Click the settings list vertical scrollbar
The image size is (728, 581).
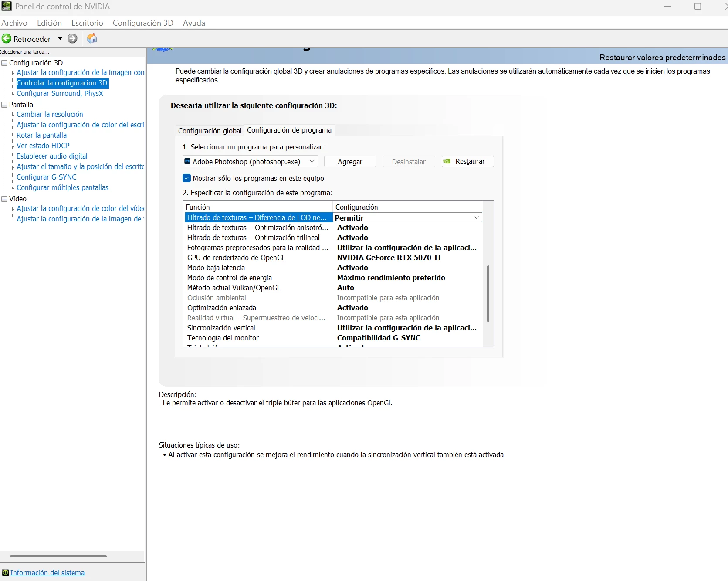pos(488,293)
